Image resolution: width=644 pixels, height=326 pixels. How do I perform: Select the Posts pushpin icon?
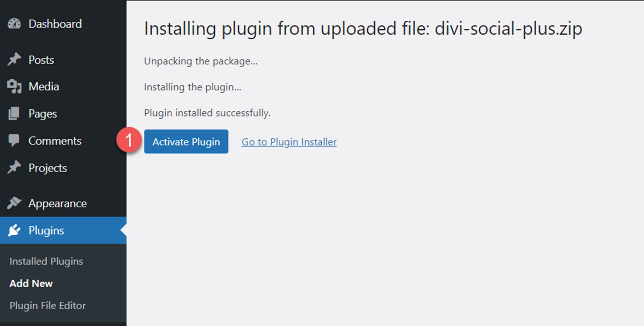(x=14, y=59)
